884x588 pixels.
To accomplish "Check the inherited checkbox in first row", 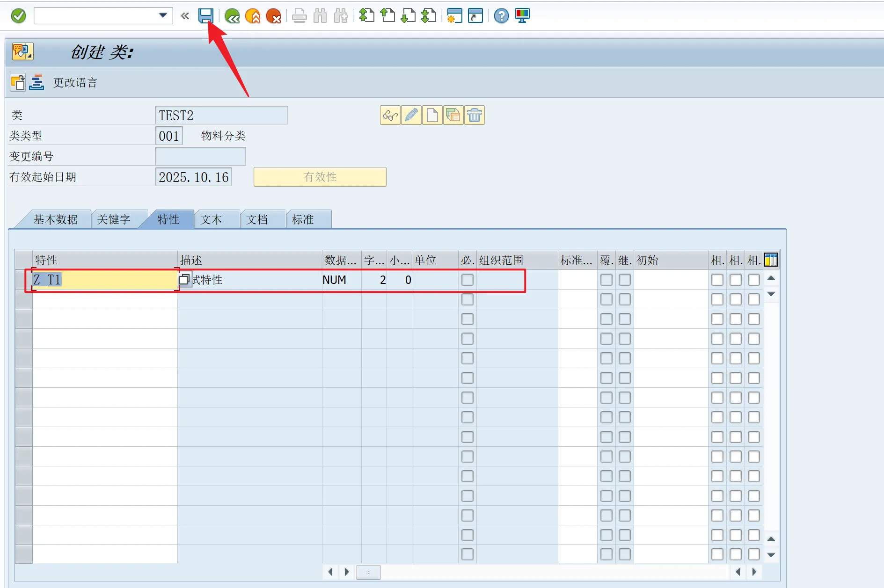I will point(624,280).
